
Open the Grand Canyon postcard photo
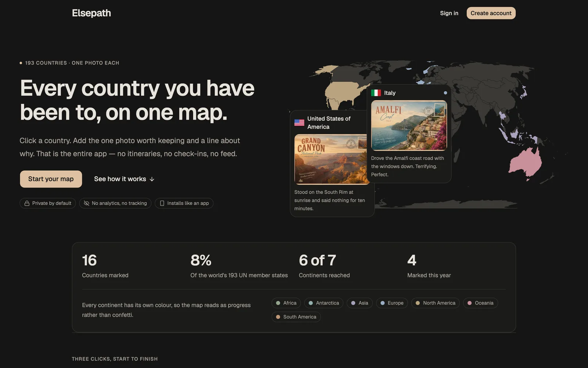point(331,159)
